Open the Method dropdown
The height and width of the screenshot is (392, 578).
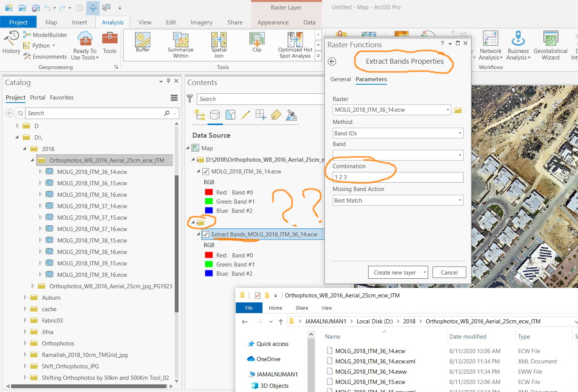point(460,133)
